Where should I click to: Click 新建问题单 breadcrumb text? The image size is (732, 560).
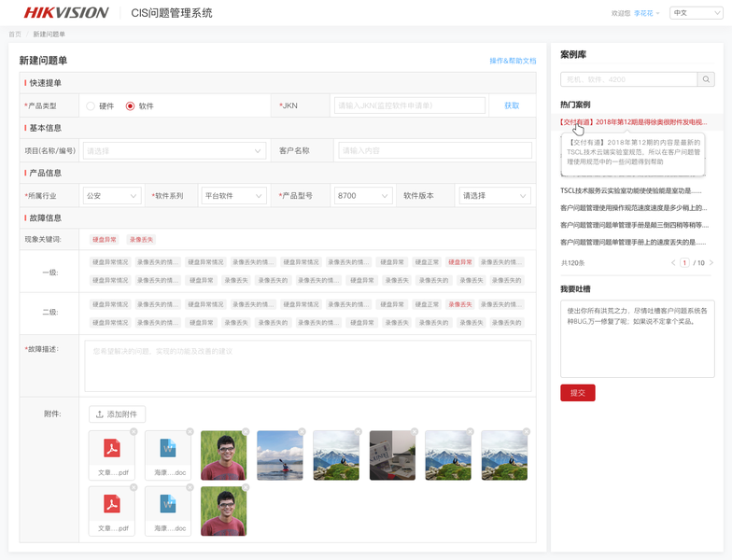pos(49,34)
